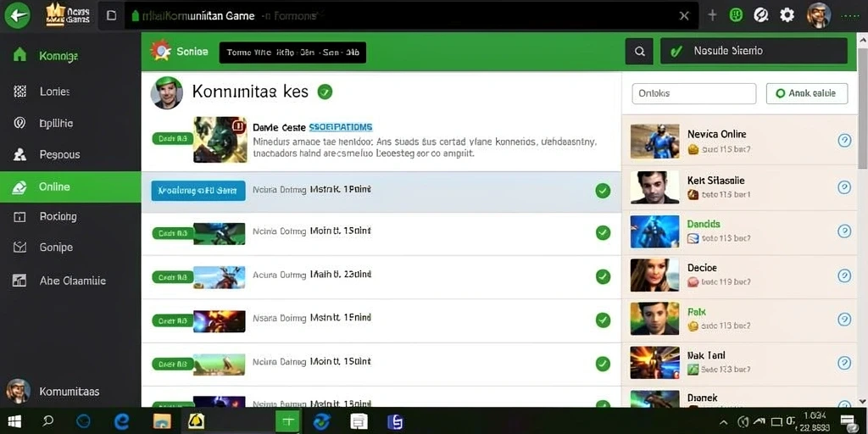Click the Nasude Skemio button
The height and width of the screenshot is (434, 868).
coord(754,51)
